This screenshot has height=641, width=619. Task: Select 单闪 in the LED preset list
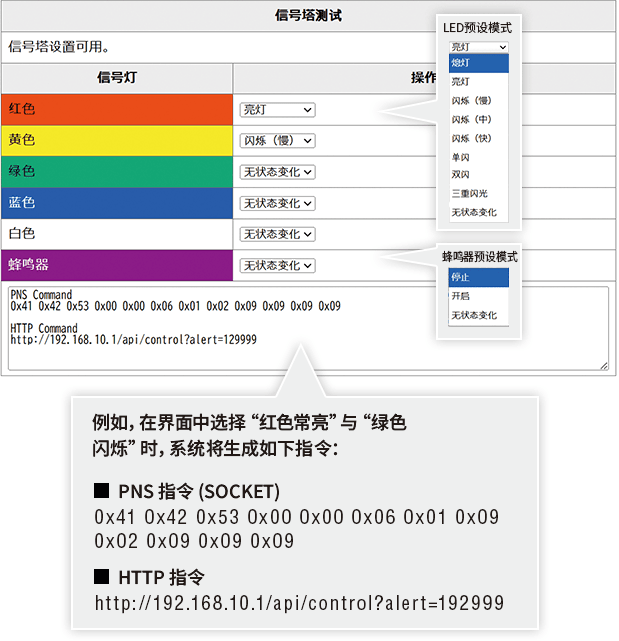coord(478,157)
